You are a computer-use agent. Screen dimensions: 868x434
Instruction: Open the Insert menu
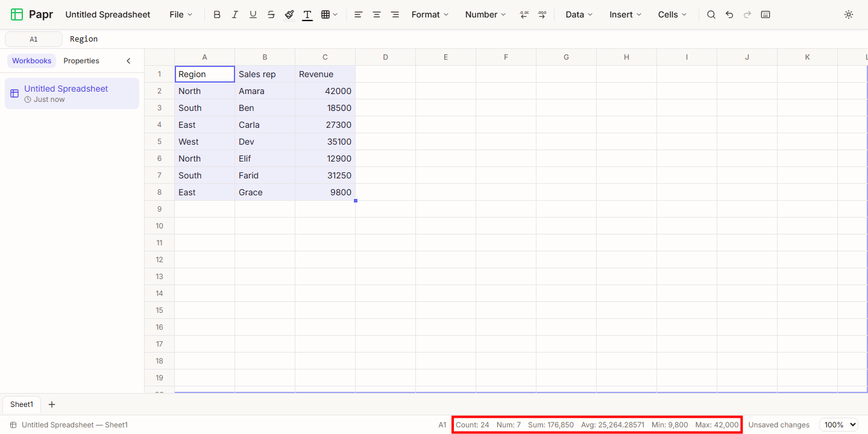click(x=626, y=14)
